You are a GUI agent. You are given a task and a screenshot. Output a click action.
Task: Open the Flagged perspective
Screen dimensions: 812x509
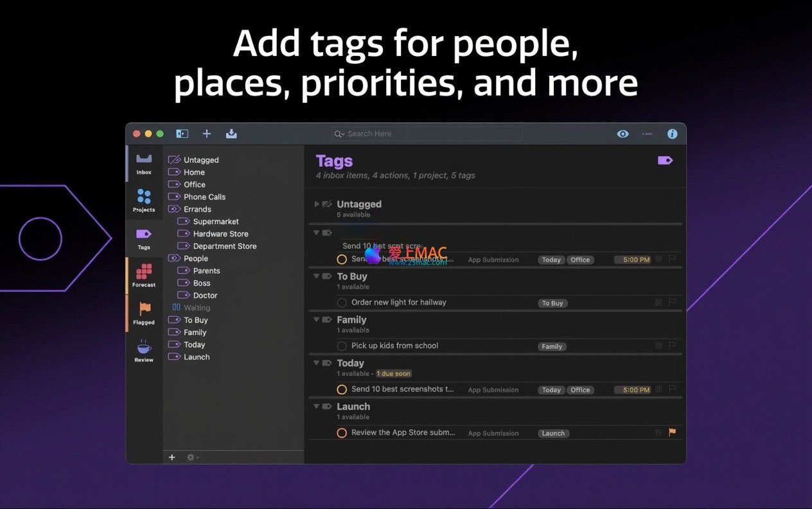[144, 313]
